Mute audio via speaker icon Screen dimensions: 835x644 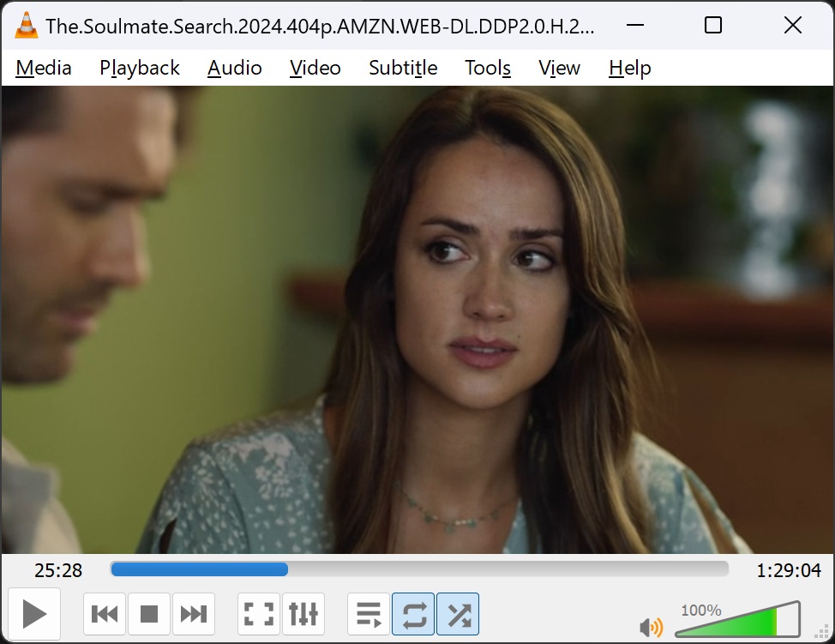(651, 627)
